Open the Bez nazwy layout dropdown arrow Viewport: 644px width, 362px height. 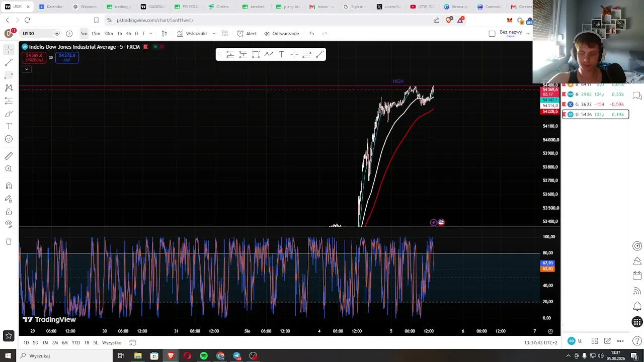[527, 33]
